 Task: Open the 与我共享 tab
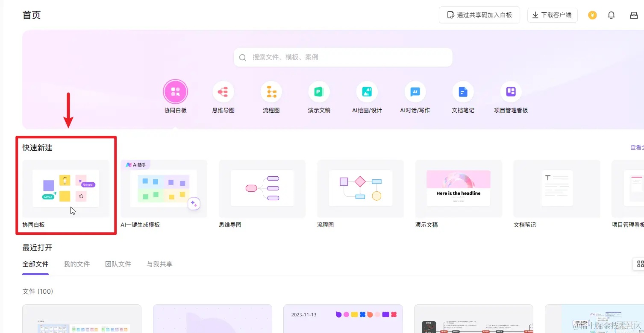point(159,264)
